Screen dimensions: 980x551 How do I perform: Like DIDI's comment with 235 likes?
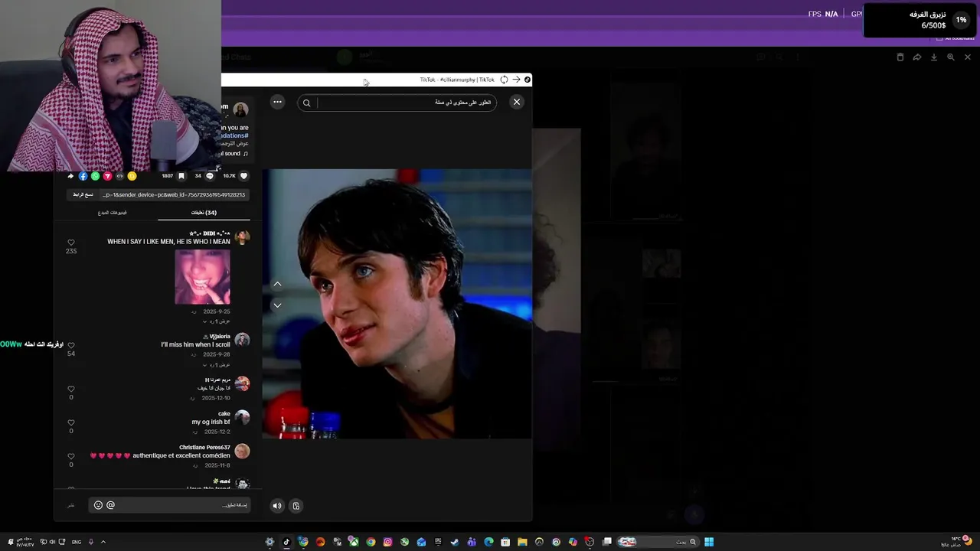(x=71, y=243)
